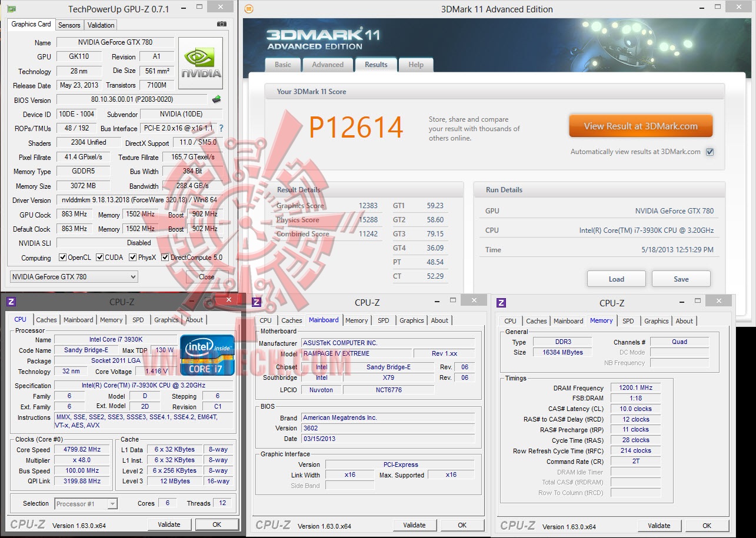This screenshot has height=538, width=756.
Task: Open the Advanced tab in 3DMark 11
Action: pyautogui.click(x=328, y=65)
